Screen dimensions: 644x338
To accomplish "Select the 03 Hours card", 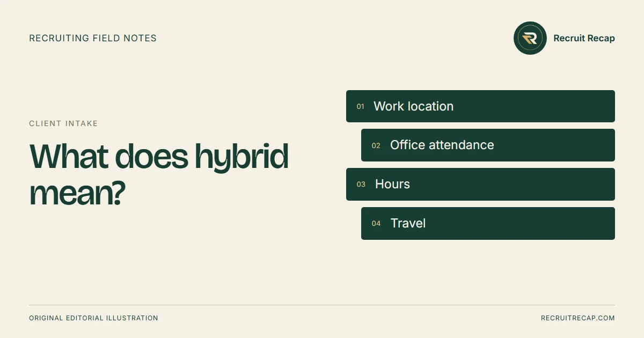I will tap(480, 184).
